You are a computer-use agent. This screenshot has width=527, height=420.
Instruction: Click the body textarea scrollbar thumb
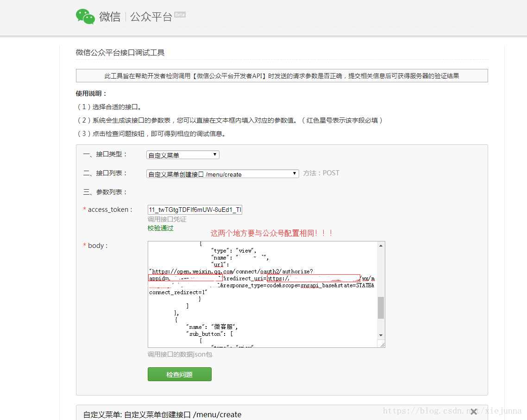click(381, 308)
